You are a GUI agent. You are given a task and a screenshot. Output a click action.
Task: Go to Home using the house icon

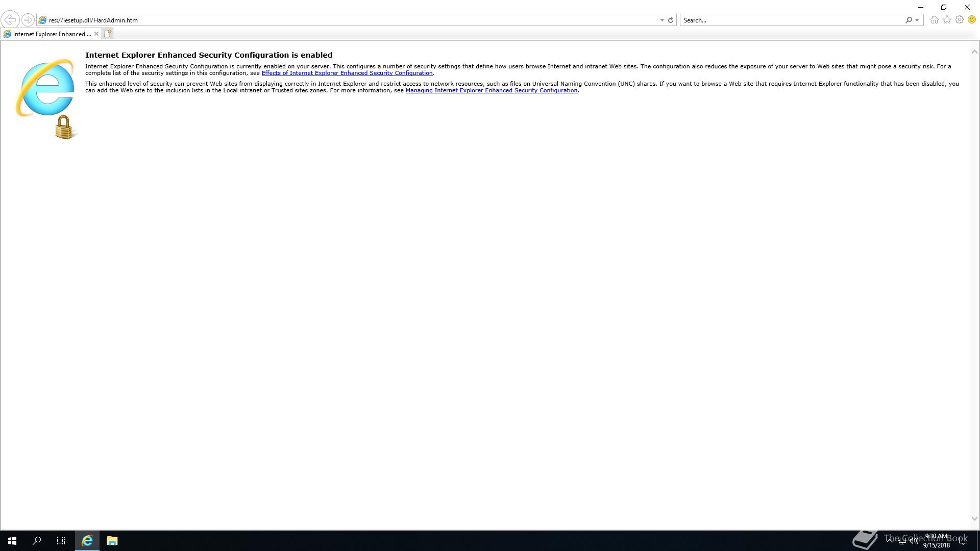[934, 20]
